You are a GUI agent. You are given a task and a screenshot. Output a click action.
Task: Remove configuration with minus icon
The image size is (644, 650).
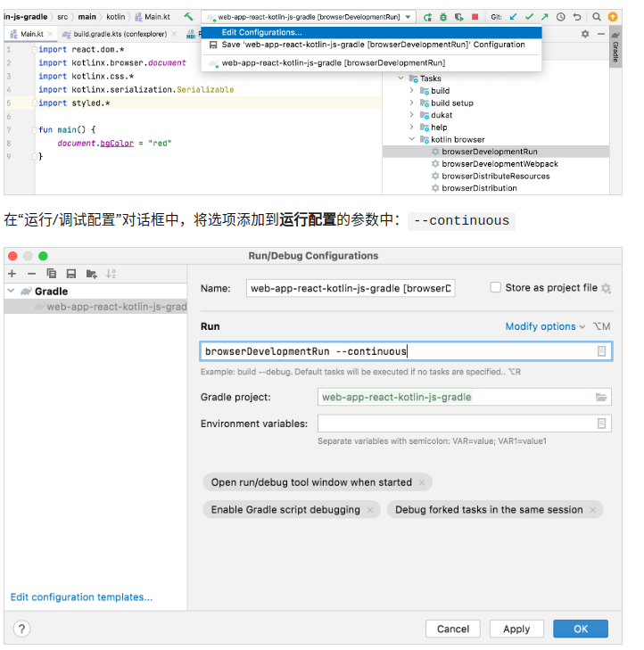pos(31,274)
